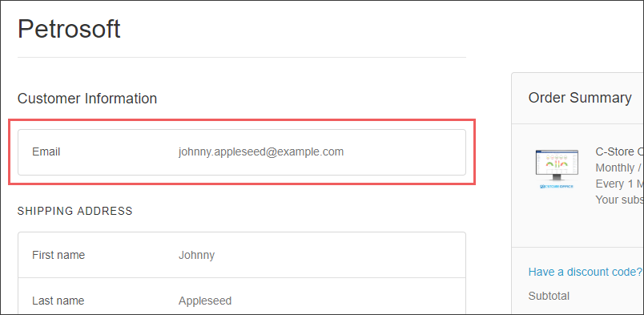644x315 pixels.
Task: Click the Petrosoft store title
Action: 69,29
